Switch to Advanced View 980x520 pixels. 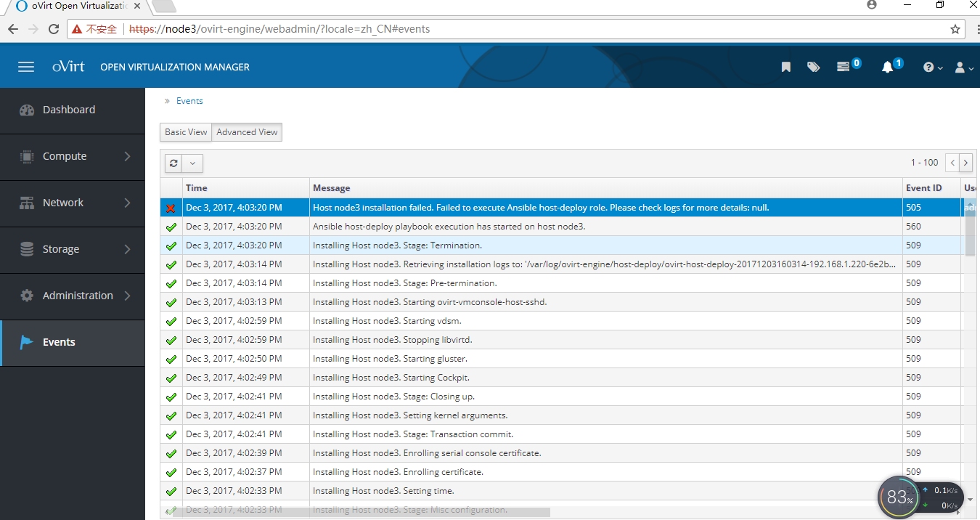[247, 132]
